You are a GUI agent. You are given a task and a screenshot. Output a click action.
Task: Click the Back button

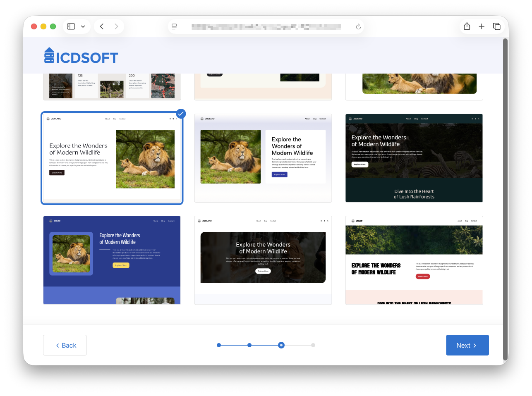tap(65, 345)
